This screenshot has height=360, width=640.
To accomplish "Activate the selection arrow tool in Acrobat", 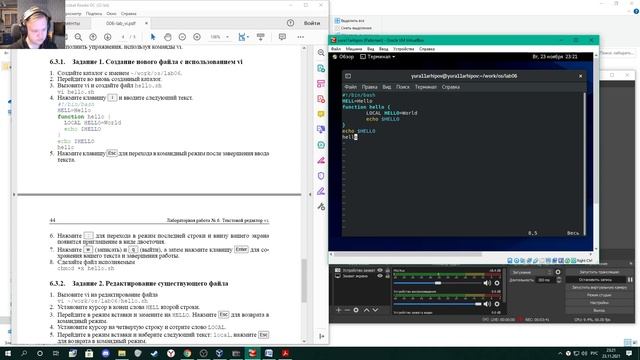I will click(x=153, y=37).
